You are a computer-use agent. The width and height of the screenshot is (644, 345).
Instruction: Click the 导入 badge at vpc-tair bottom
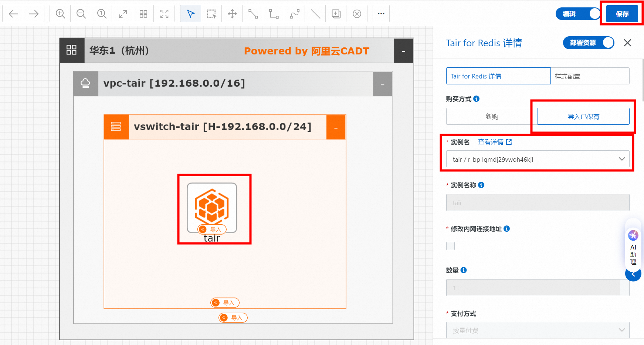tap(233, 318)
